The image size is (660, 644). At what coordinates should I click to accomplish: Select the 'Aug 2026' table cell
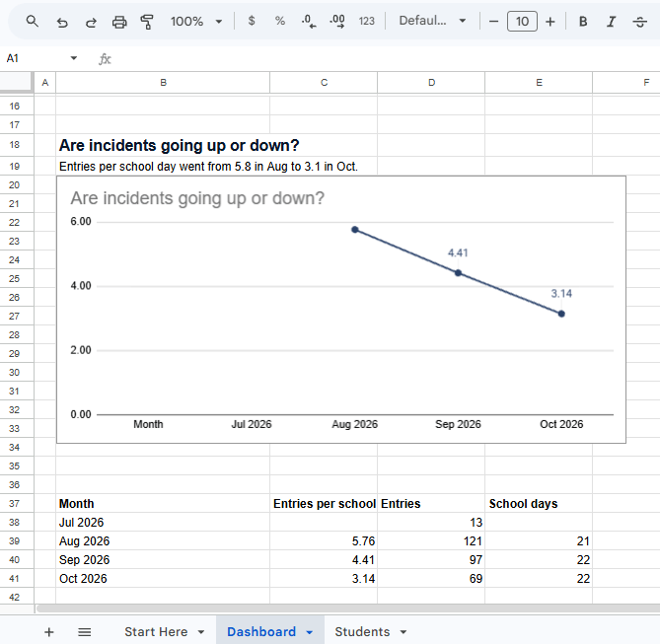pos(163,540)
